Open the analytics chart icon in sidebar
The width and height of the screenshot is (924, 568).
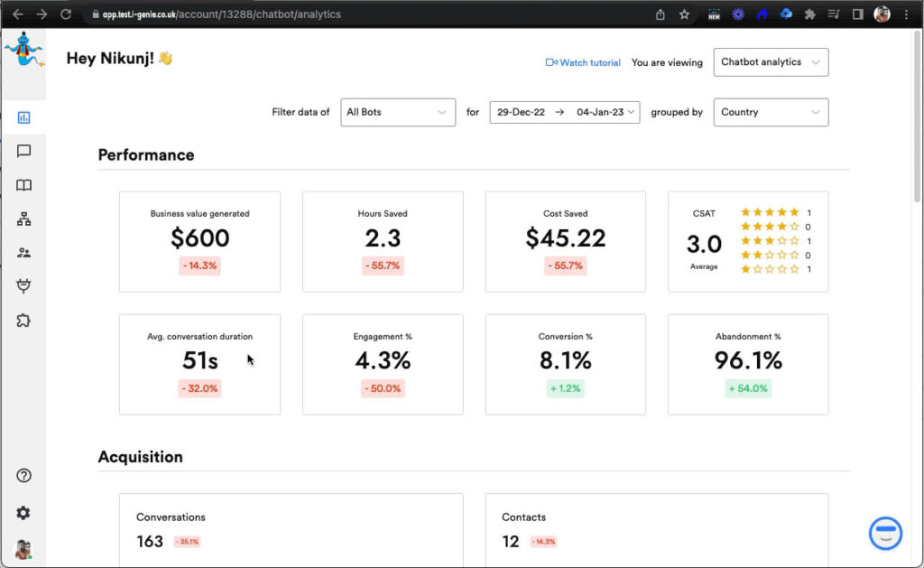tap(23, 117)
